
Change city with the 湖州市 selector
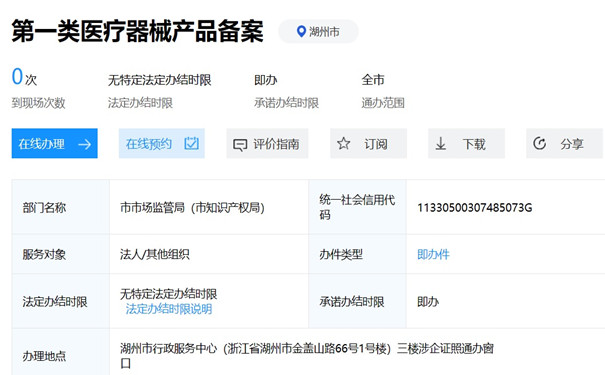tap(318, 31)
